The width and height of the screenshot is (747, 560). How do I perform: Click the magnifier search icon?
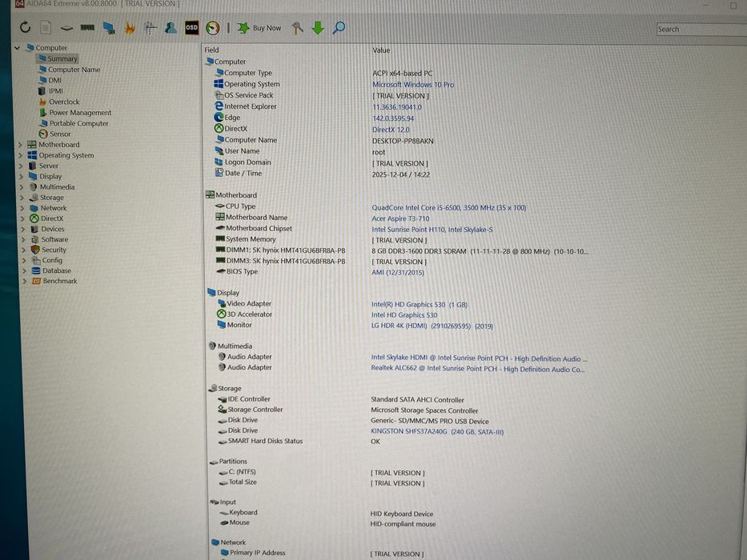339,28
